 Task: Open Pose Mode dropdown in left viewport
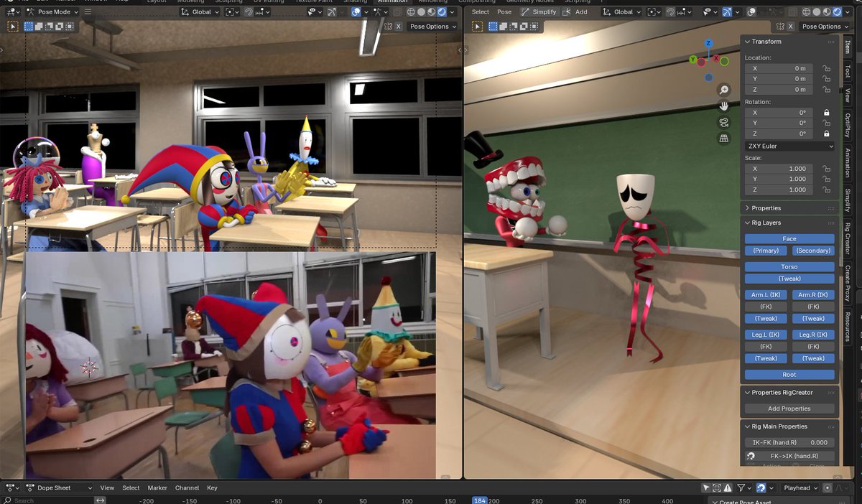pos(51,11)
